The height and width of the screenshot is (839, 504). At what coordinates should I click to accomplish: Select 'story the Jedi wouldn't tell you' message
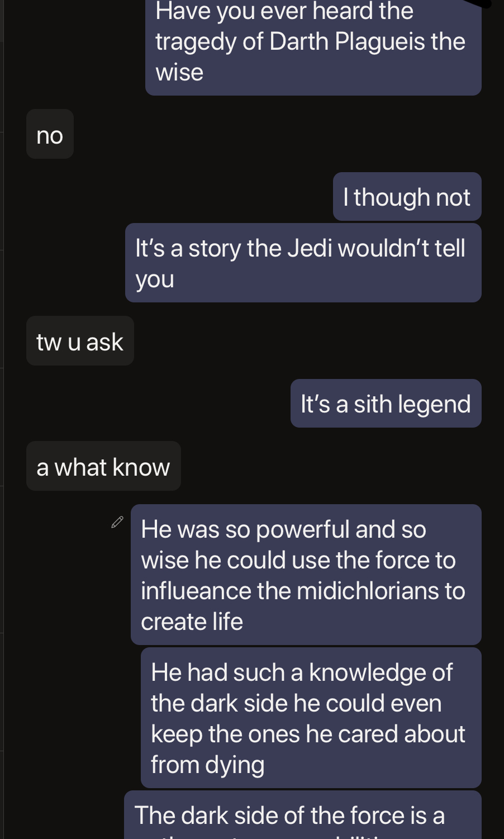click(303, 263)
